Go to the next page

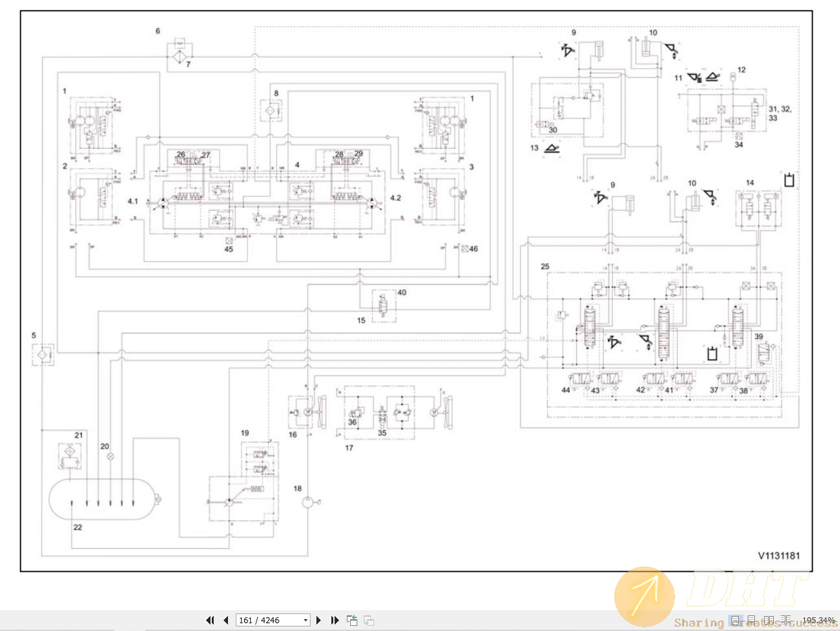pos(318,620)
